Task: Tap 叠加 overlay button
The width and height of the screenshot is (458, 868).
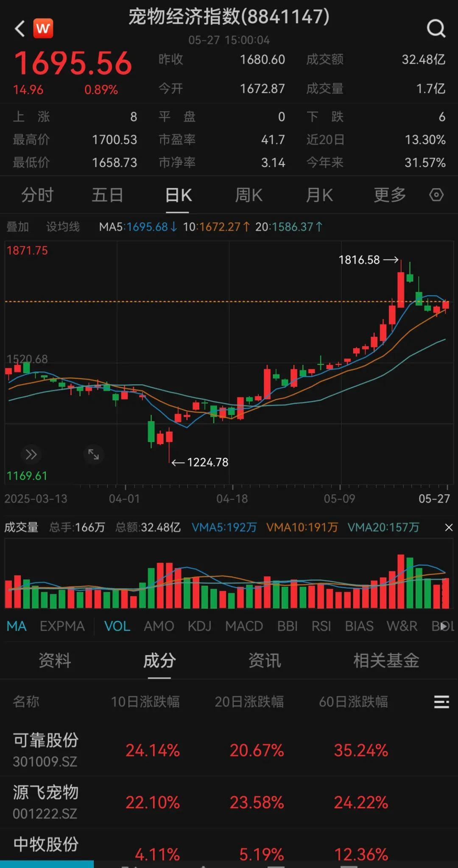Action: coord(18,227)
